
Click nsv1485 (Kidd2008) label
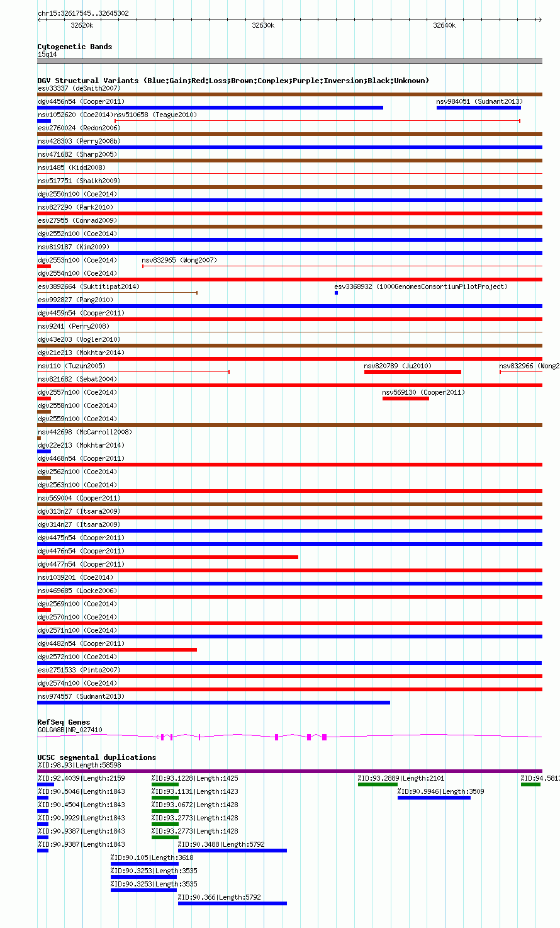pyautogui.click(x=72, y=167)
